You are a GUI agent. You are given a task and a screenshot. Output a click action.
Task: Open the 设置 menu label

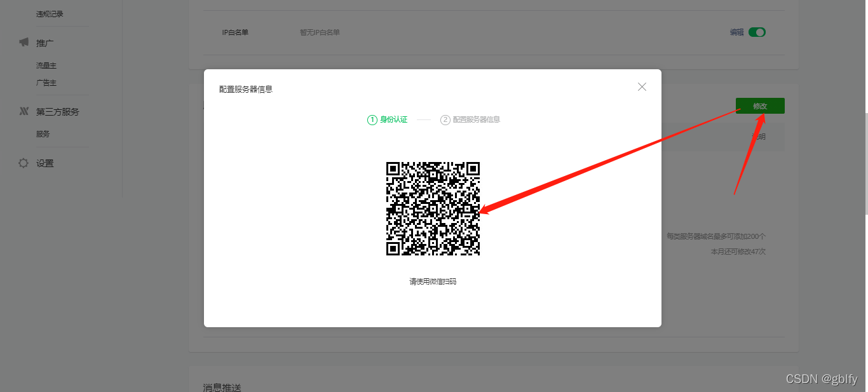click(x=44, y=163)
